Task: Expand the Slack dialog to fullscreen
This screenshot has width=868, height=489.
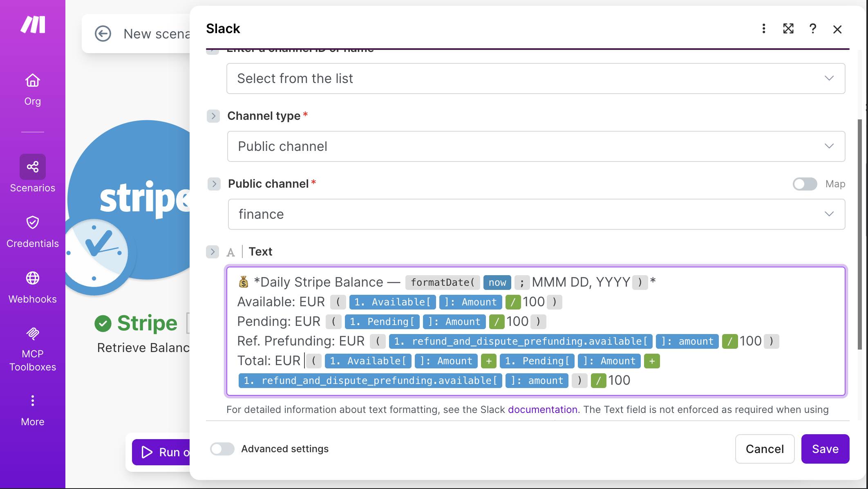Action: click(x=788, y=29)
